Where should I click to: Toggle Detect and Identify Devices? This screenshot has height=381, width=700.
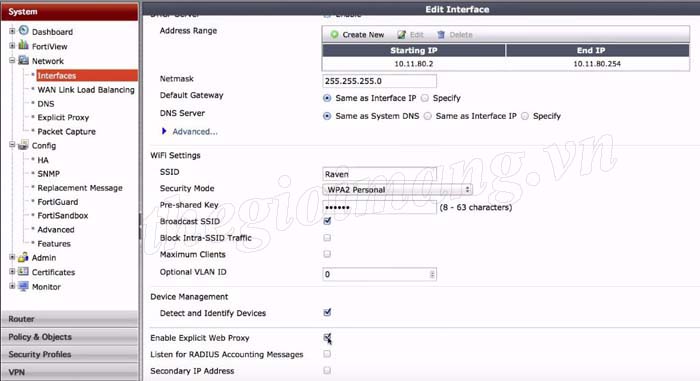click(x=327, y=312)
